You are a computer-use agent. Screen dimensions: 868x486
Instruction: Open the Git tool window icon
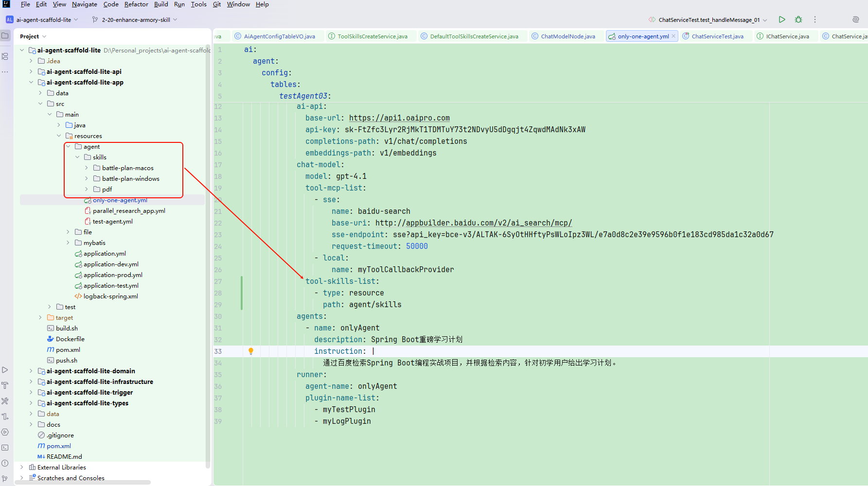pos(5,479)
